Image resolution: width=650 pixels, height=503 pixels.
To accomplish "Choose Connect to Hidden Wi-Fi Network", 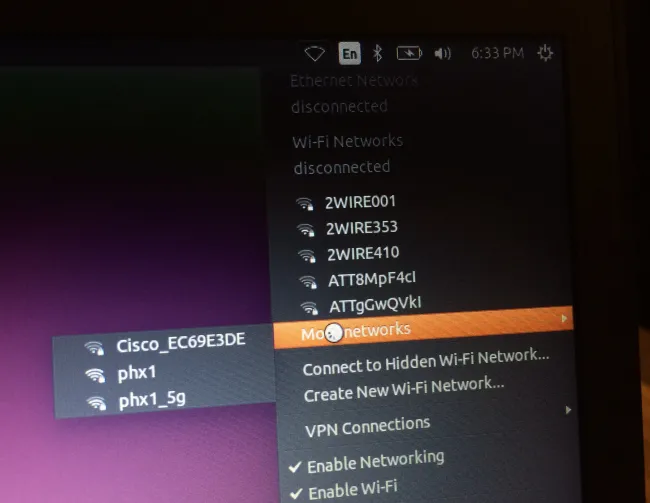I will pyautogui.click(x=426, y=362).
